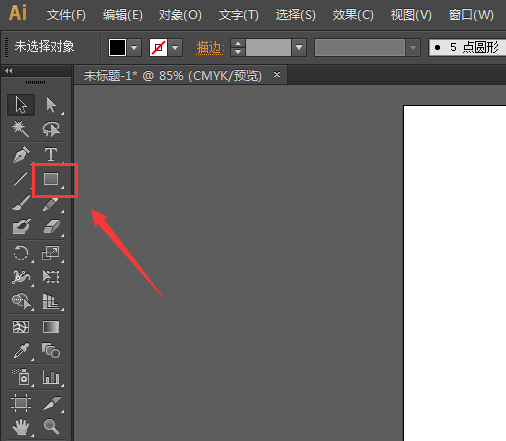Image resolution: width=506 pixels, height=441 pixels.
Task: Open the stroke color dropdown arrow
Action: 175,48
